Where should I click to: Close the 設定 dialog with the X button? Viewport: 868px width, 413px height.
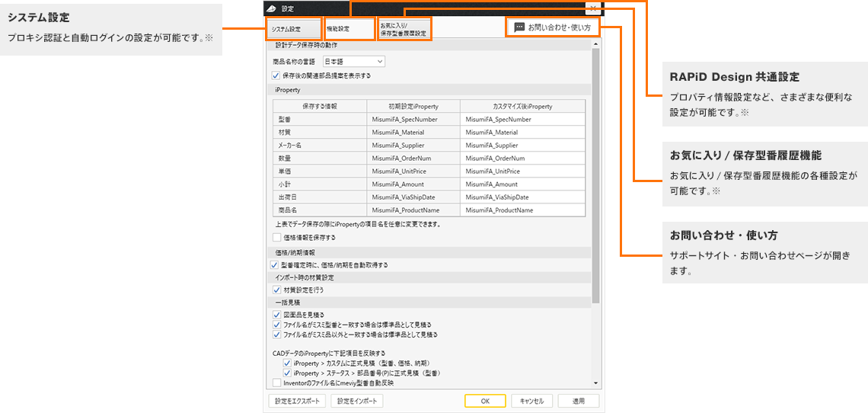[x=592, y=8]
